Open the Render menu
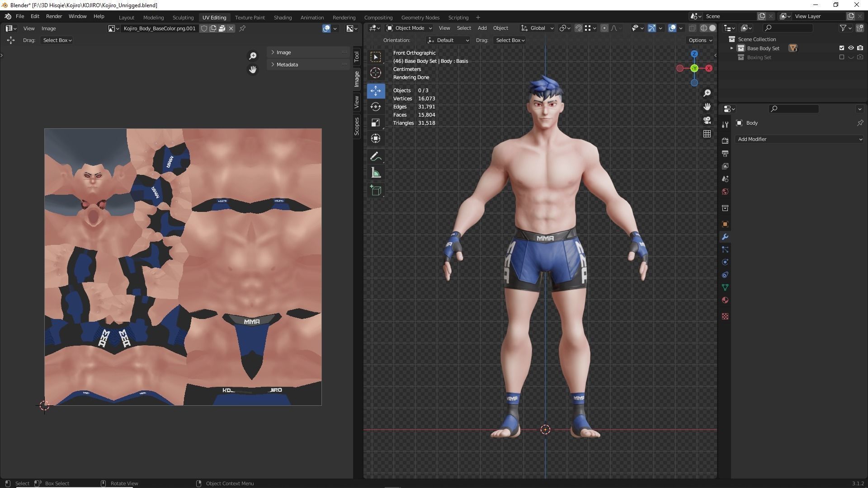This screenshot has height=488, width=868. pyautogui.click(x=54, y=16)
